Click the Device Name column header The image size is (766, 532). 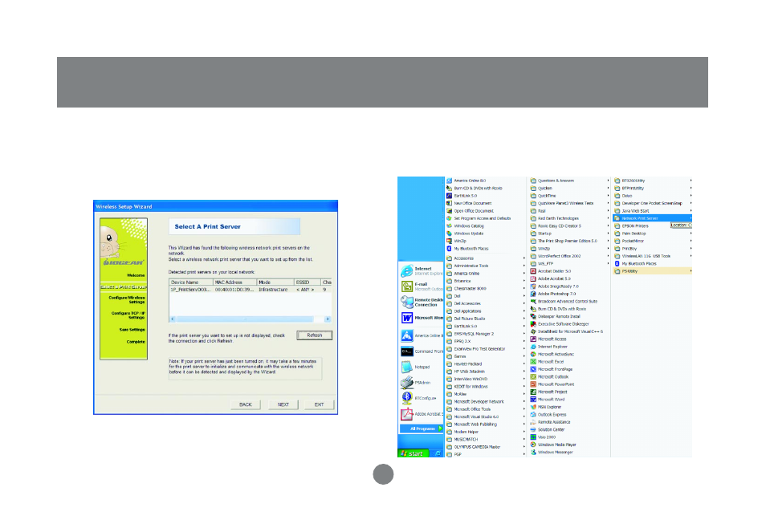click(191, 282)
